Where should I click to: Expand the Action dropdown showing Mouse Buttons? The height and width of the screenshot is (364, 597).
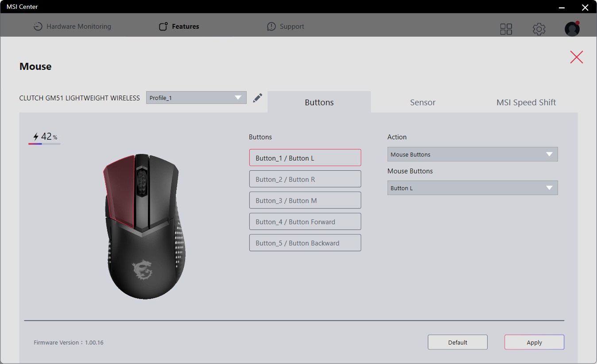tap(473, 154)
